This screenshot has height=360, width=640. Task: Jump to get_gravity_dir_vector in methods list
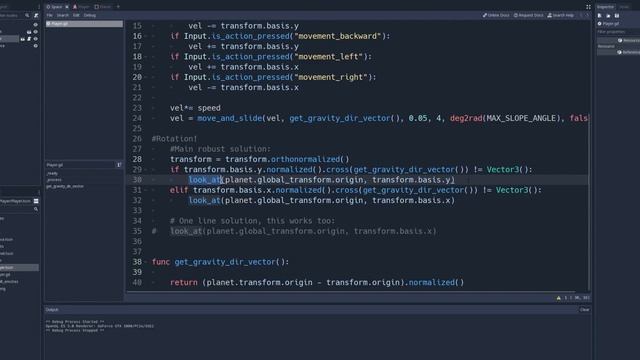pyautogui.click(x=65, y=186)
